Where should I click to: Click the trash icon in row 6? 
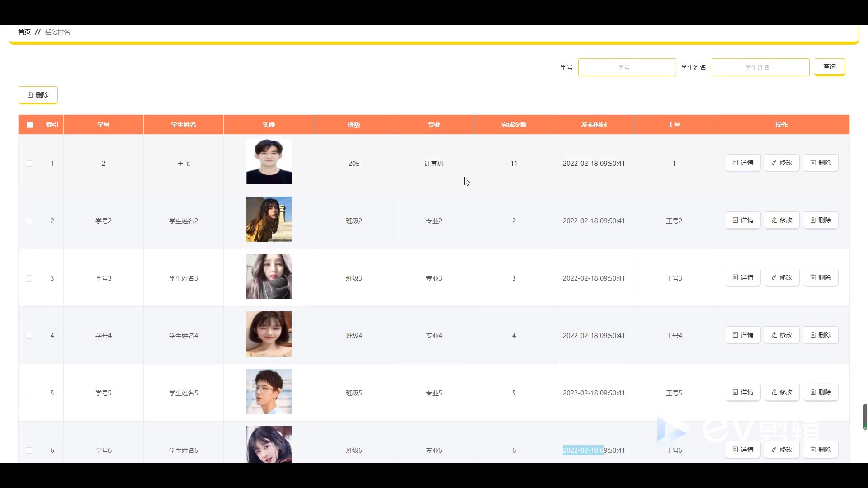[813, 450]
